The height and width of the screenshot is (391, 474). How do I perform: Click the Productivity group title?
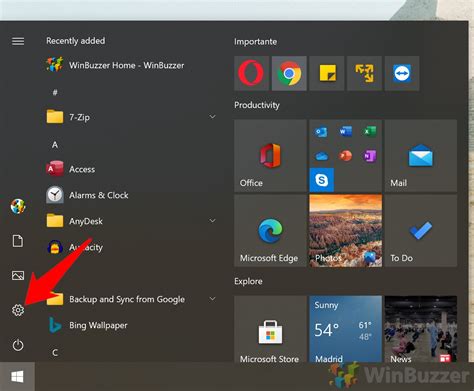(x=257, y=105)
